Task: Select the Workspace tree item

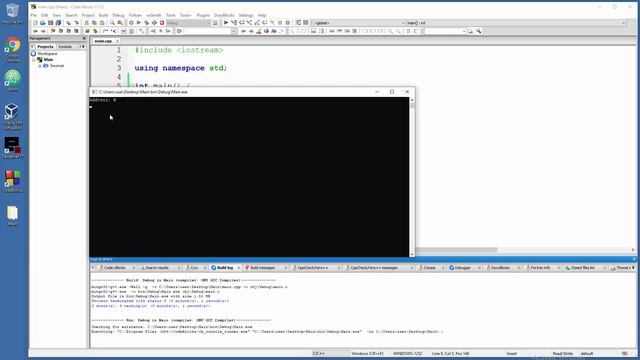Action: coord(47,53)
